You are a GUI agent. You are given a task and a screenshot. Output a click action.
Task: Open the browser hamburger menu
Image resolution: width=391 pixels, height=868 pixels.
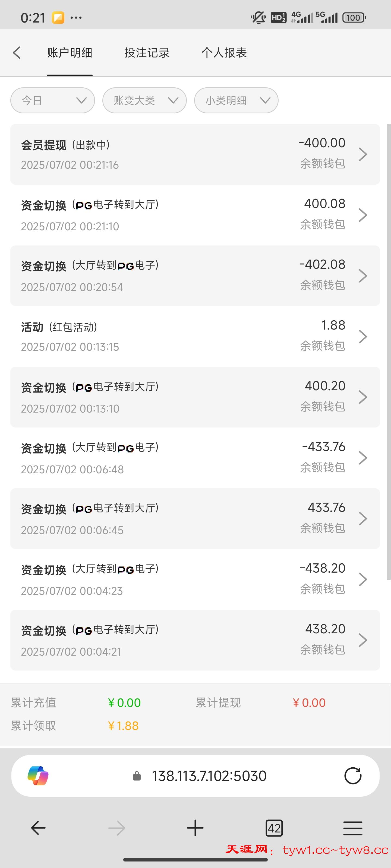click(352, 828)
